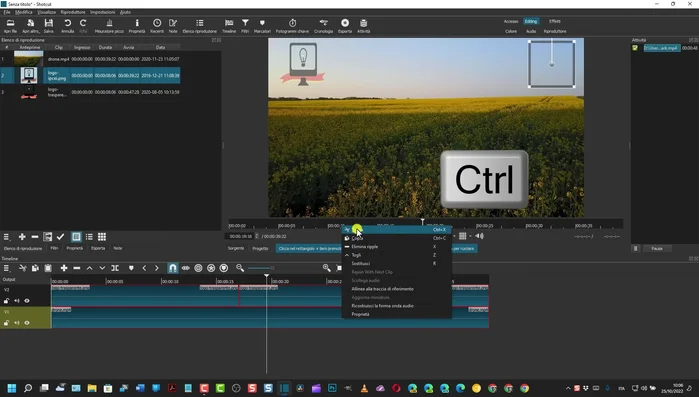Open the Attività toolbar icon
Screen dimensions: 699x397
363,26
